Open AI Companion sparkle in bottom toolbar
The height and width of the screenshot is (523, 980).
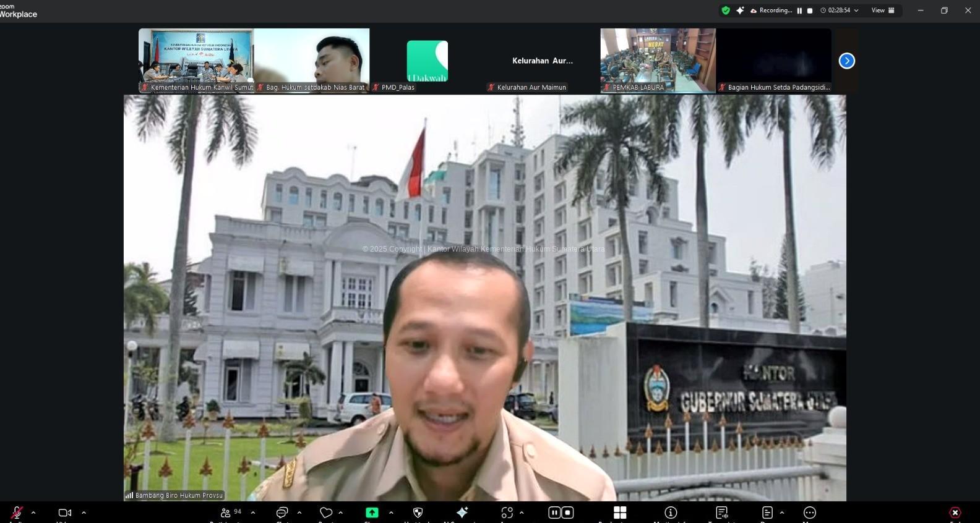pos(462,512)
